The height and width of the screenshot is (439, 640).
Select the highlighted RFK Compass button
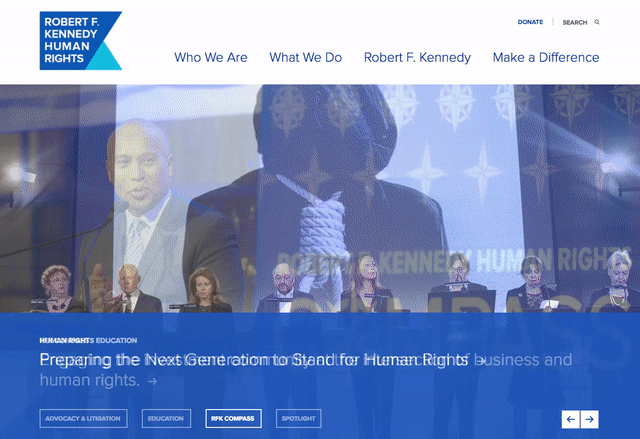pyautogui.click(x=233, y=419)
